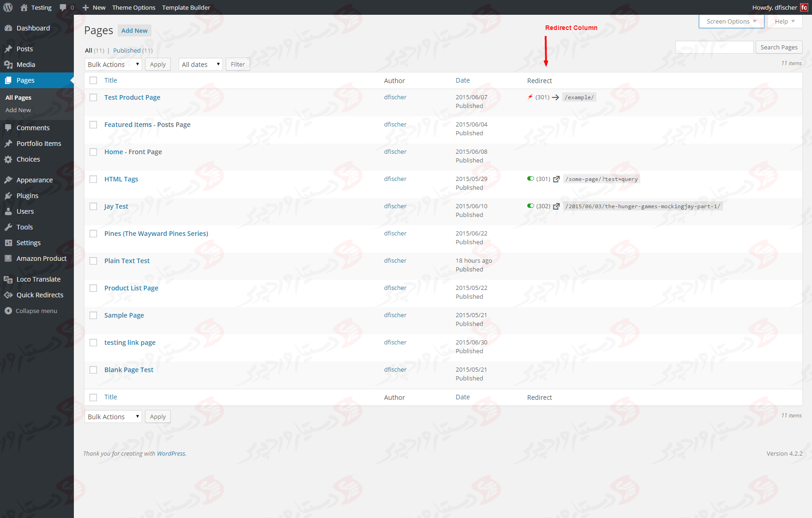Go to the Plugins section

click(26, 195)
